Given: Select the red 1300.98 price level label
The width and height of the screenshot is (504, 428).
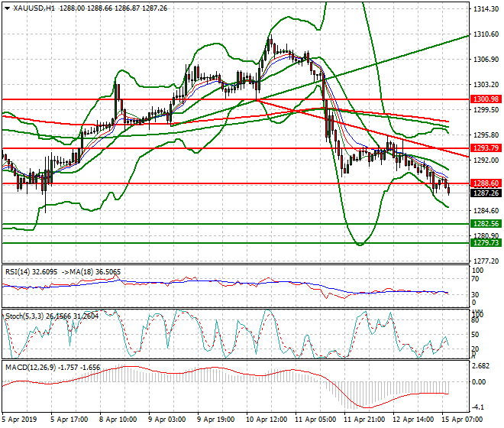Looking at the screenshot, I should (x=486, y=99).
